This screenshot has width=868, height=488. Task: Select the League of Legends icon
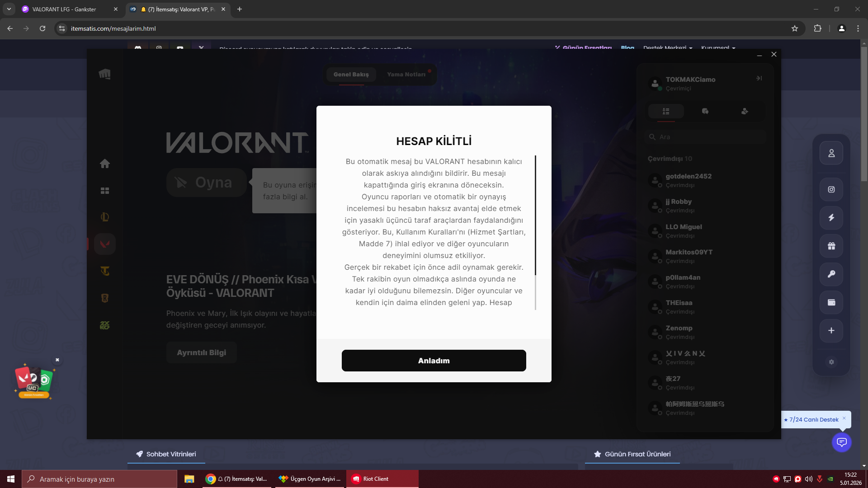pos(104,217)
